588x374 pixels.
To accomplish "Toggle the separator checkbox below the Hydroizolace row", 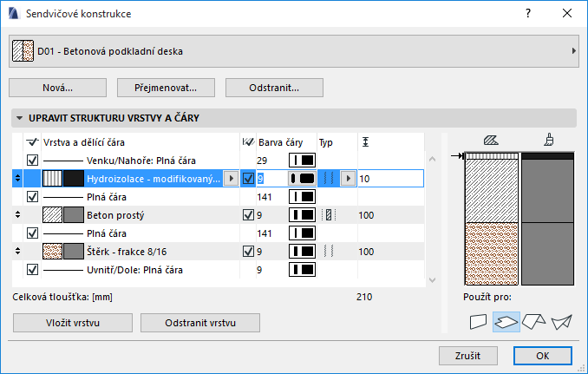I will coord(33,197).
